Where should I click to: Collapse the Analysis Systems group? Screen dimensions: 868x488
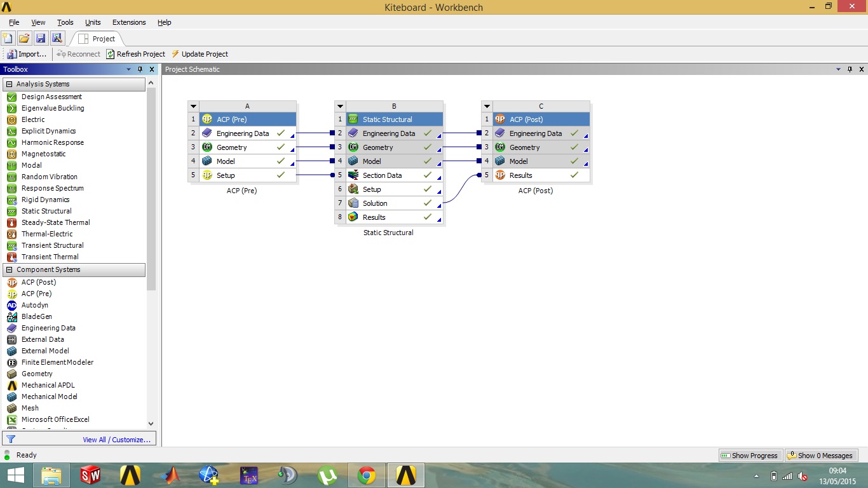coord(10,84)
